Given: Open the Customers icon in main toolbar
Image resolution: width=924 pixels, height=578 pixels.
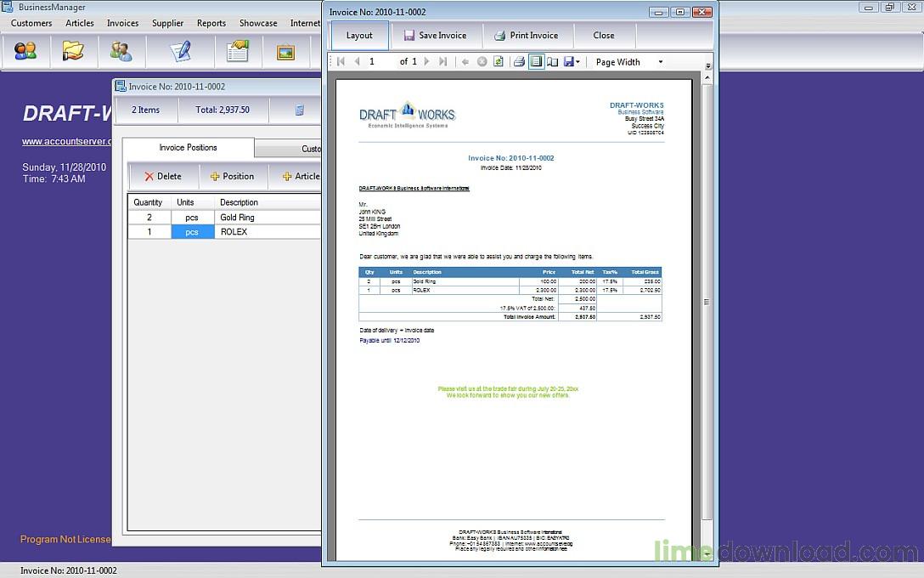Looking at the screenshot, I should click(x=25, y=51).
